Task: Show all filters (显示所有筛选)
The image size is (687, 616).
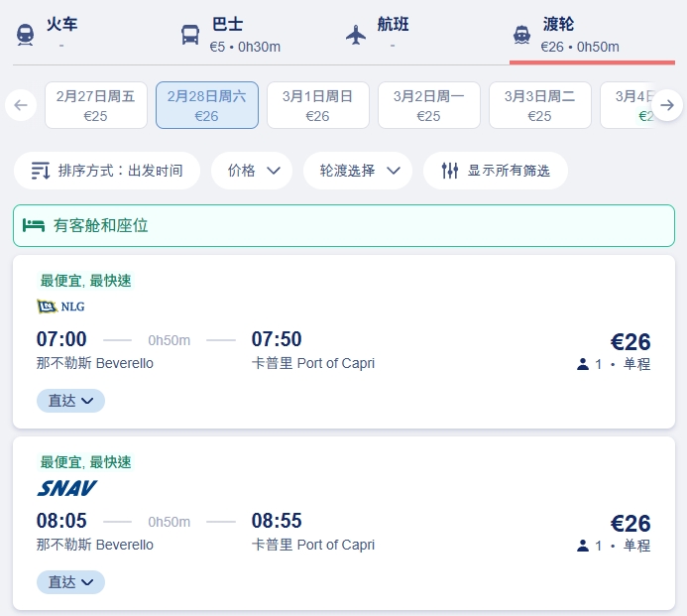Action: coord(496,171)
